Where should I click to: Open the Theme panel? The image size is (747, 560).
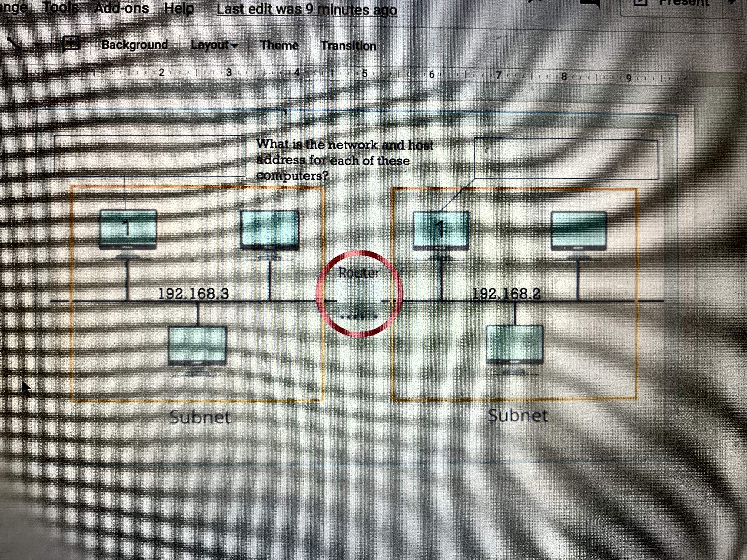pos(279,45)
